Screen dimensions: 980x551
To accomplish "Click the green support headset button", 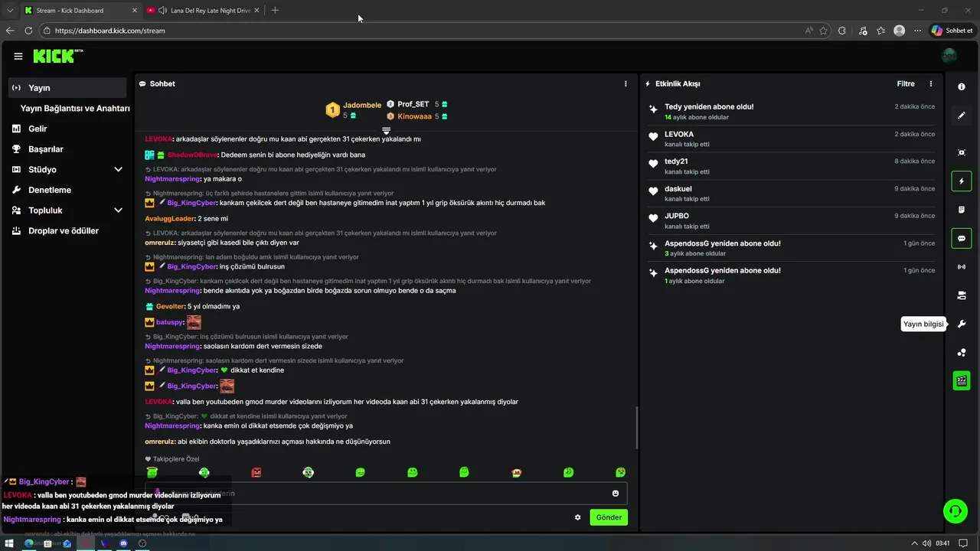I will coord(955,510).
